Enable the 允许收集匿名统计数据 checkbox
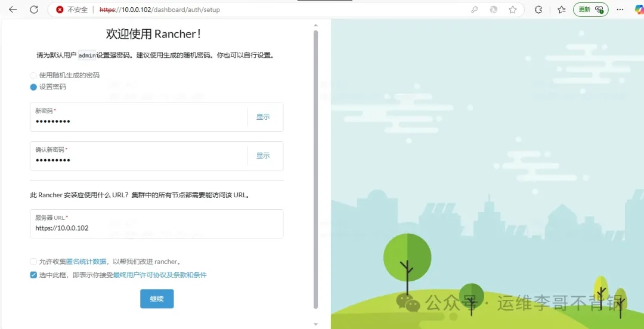 (x=33, y=262)
